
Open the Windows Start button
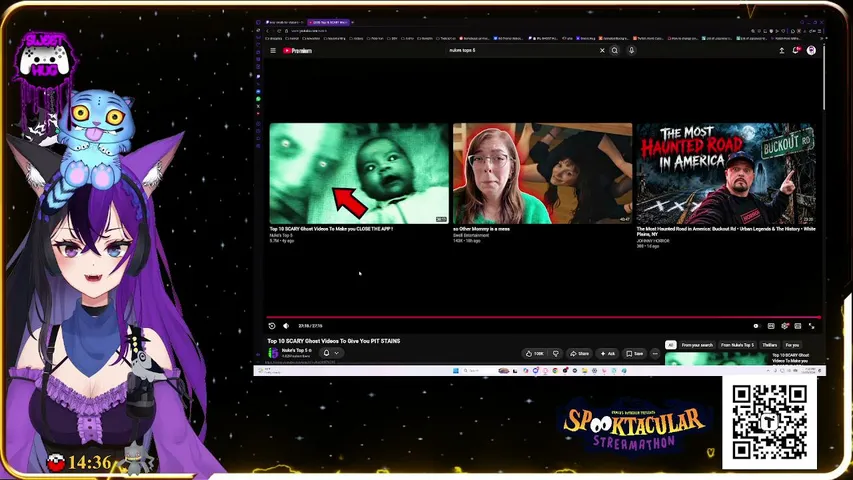click(456, 371)
